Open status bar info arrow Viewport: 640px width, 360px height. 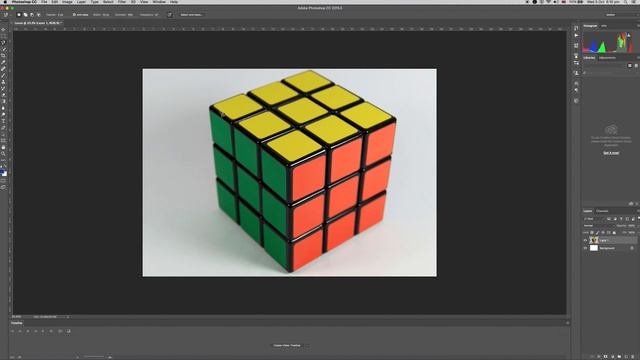coord(68,317)
